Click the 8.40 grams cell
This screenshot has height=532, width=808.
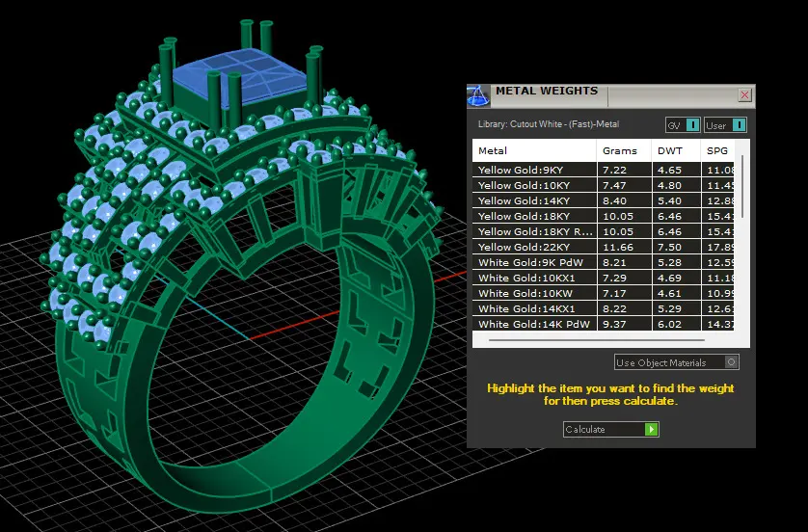click(625, 200)
